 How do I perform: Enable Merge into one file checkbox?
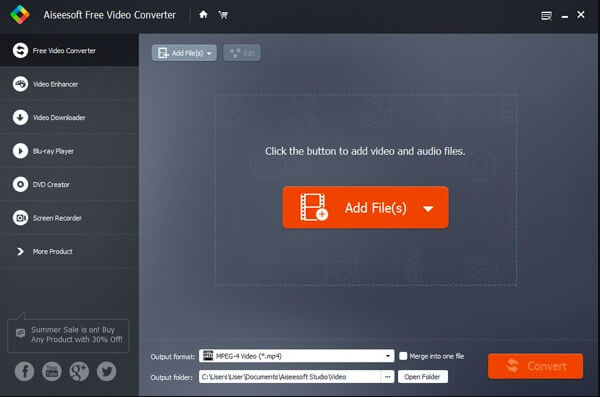point(403,356)
